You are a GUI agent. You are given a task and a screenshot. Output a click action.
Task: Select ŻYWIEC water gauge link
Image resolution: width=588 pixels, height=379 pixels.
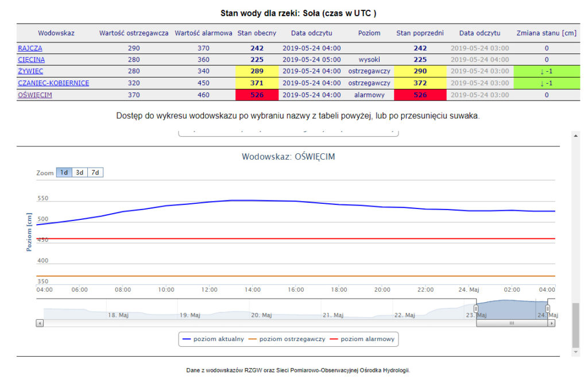click(x=30, y=71)
